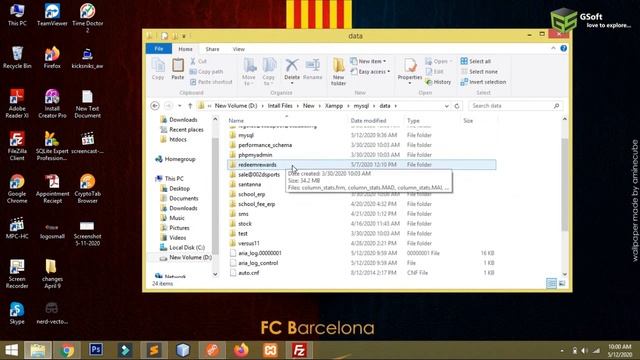Open the File menu tab
Viewport: 640px width, 360px height.
coord(159,49)
